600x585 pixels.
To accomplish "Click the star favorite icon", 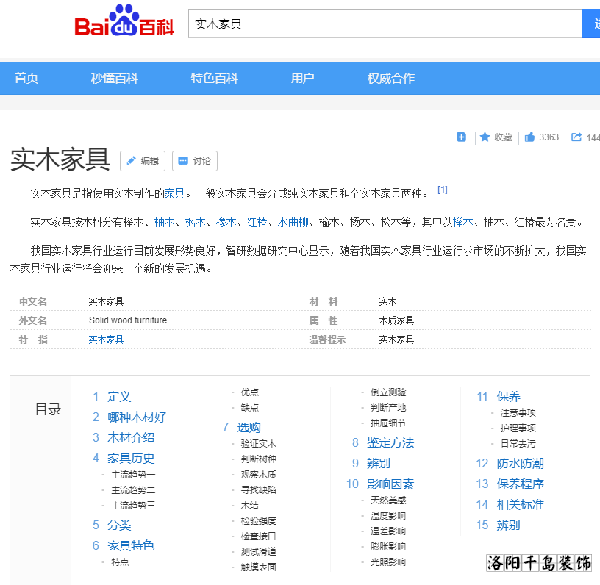I will [484, 137].
